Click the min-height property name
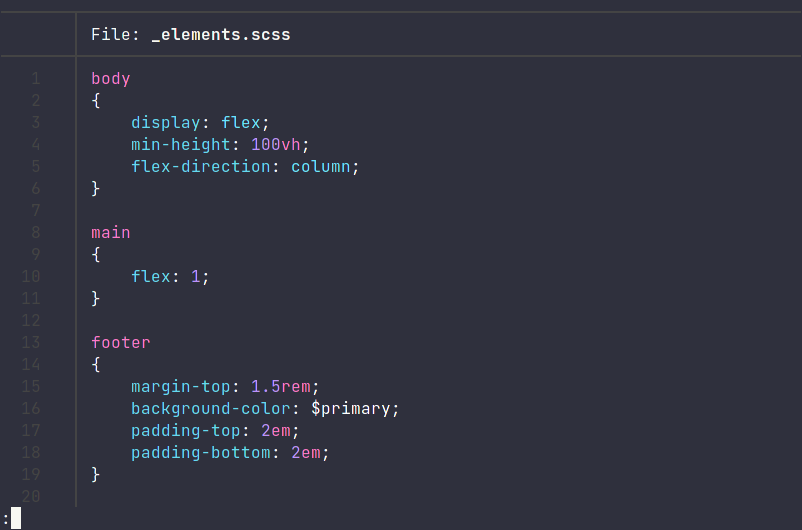802x530 pixels. click(181, 145)
